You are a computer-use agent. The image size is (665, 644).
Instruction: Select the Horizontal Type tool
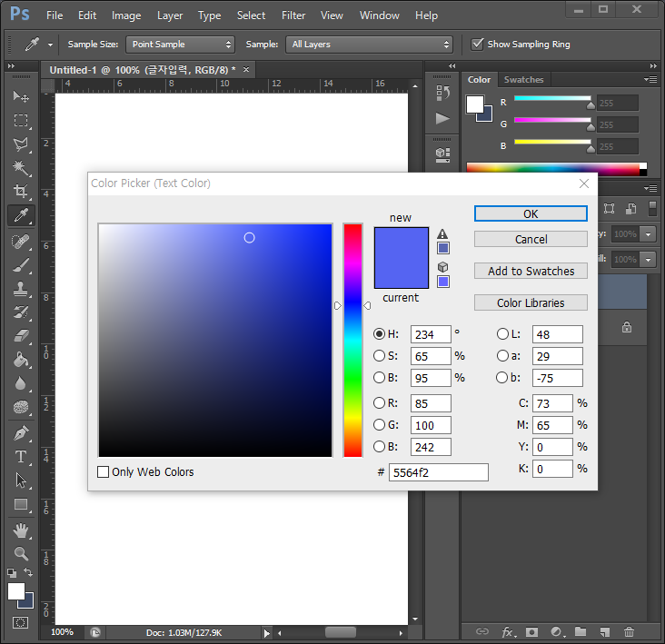[x=21, y=457]
